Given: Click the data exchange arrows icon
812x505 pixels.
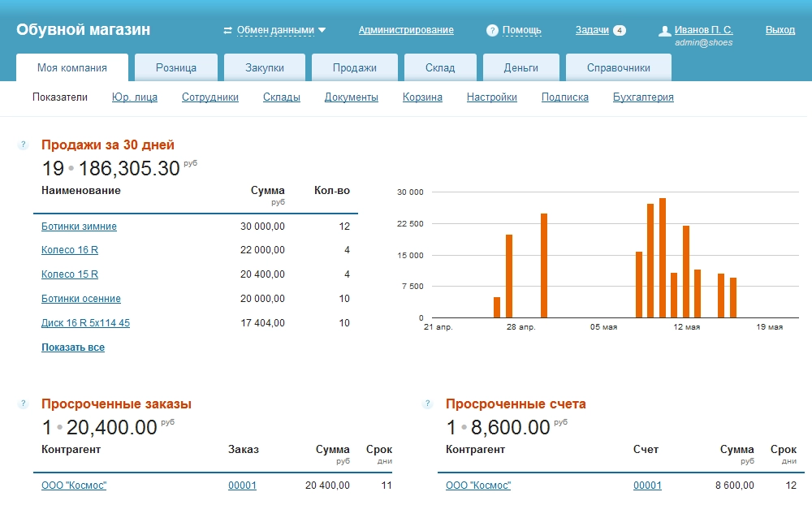Looking at the screenshot, I should pos(228,31).
